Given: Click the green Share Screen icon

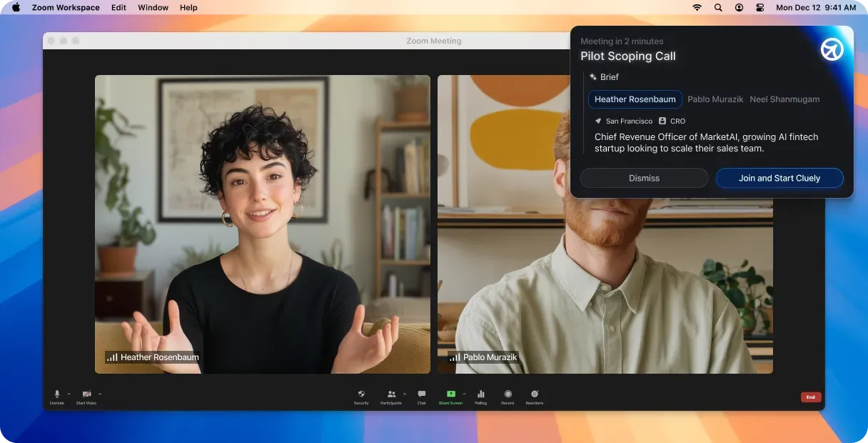Looking at the screenshot, I should [451, 394].
